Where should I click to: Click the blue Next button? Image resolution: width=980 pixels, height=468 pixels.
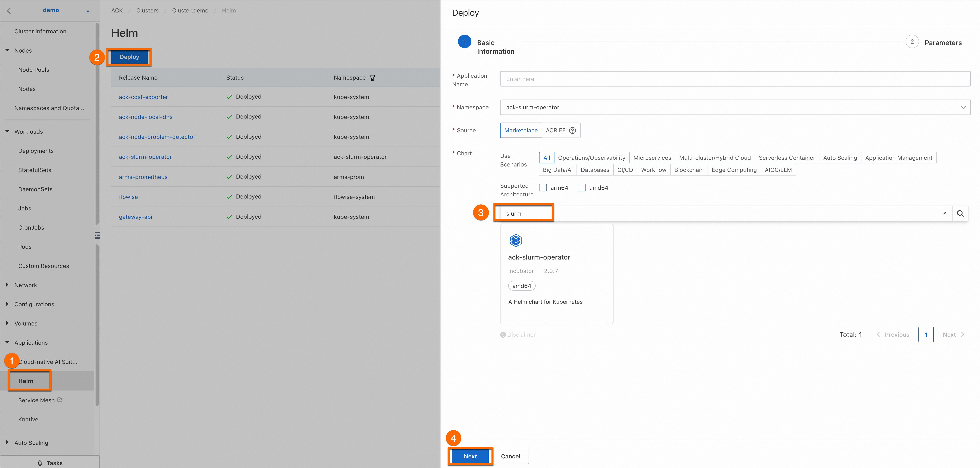tap(470, 456)
